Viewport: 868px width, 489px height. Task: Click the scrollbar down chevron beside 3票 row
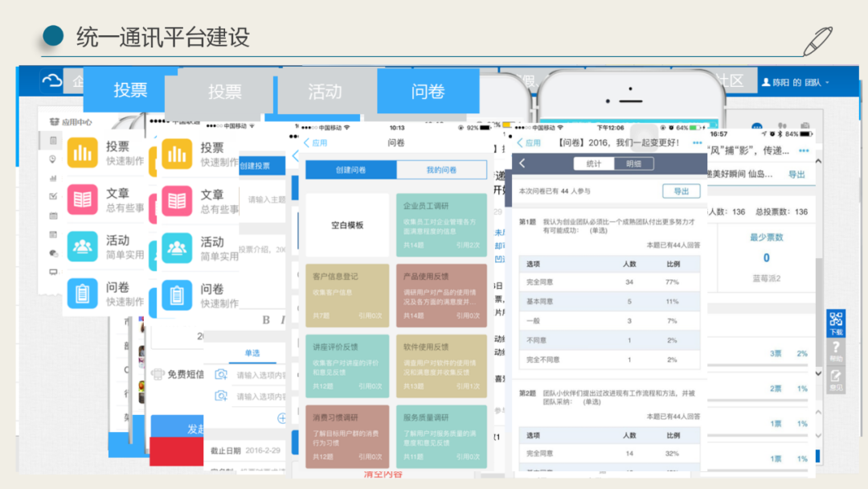[x=818, y=374]
